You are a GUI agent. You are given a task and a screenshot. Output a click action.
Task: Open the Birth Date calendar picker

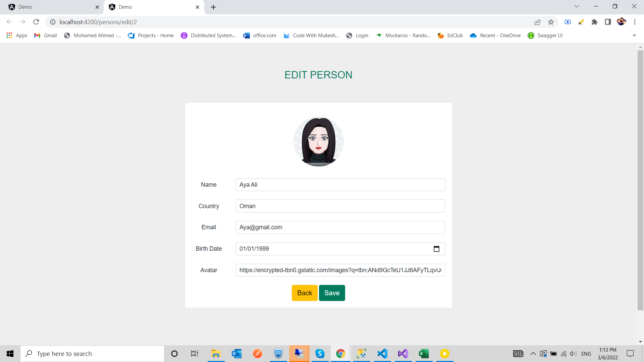(437, 249)
